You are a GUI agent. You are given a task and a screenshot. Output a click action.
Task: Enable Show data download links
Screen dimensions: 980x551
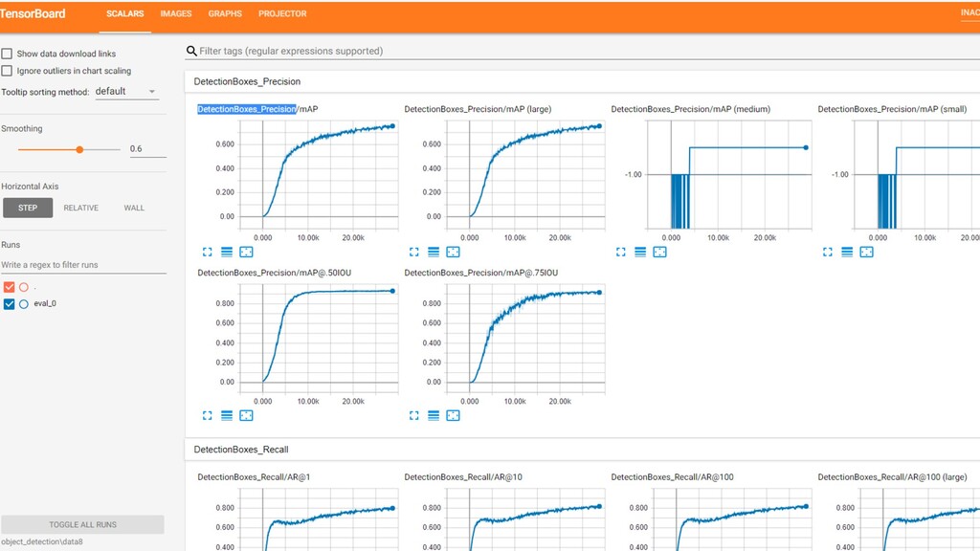coord(7,54)
